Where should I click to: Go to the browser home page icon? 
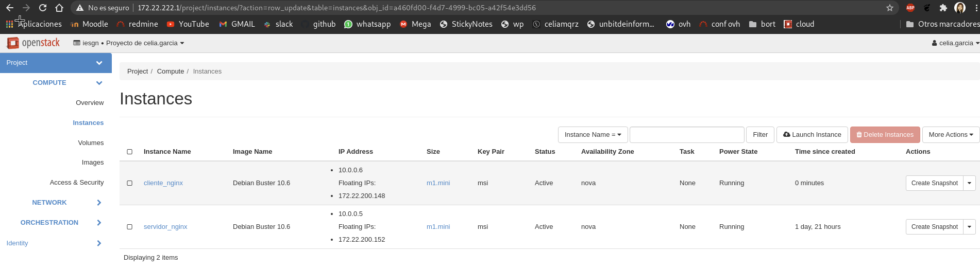[x=59, y=8]
